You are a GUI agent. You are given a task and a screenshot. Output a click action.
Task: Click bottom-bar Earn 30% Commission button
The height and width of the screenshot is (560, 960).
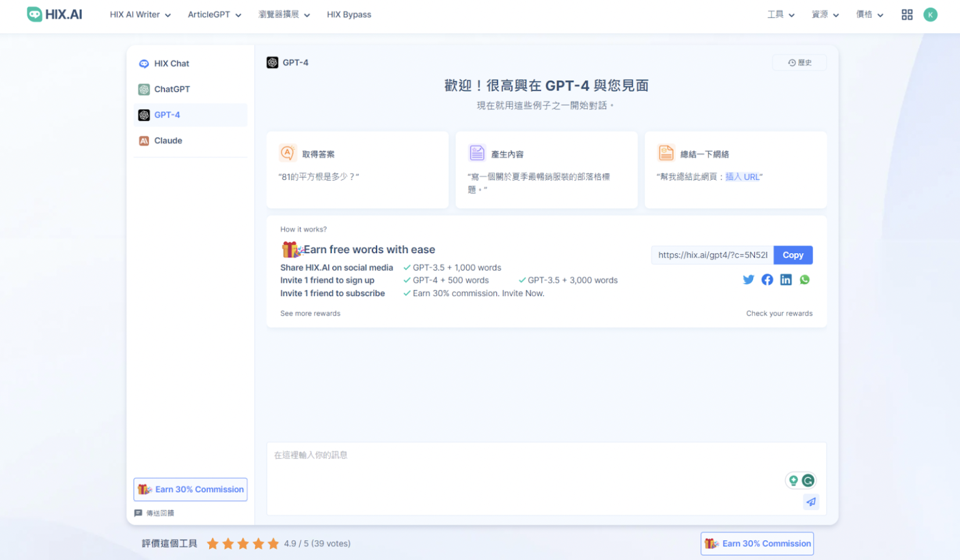(757, 544)
